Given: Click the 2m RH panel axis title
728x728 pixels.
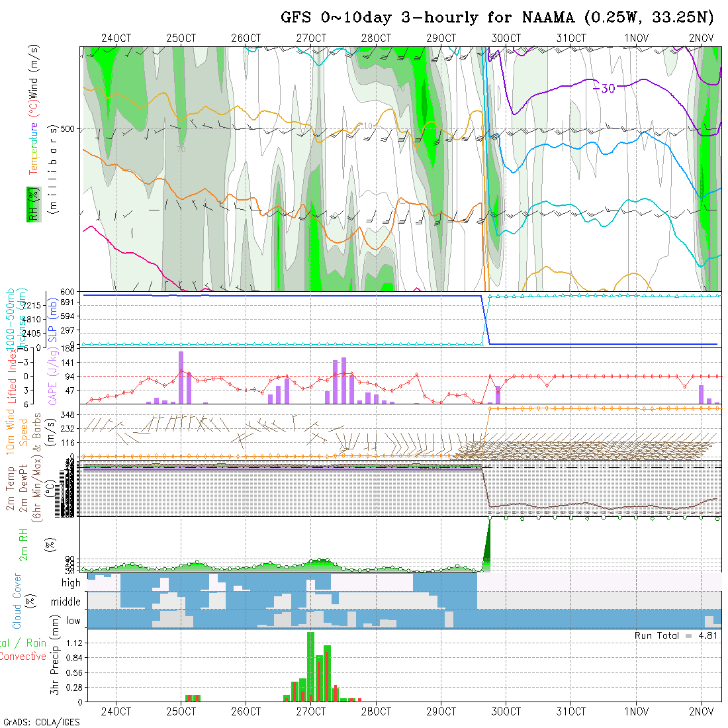Looking at the screenshot, I should (24, 543).
